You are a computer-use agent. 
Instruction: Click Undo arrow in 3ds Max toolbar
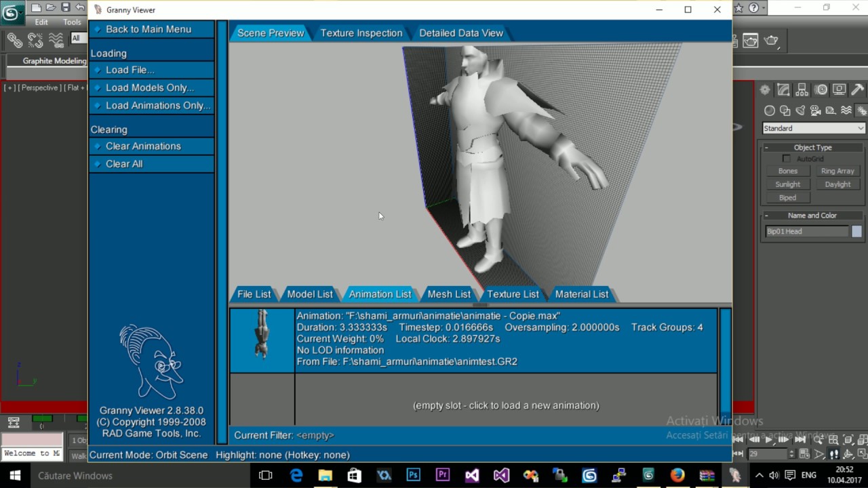(81, 8)
